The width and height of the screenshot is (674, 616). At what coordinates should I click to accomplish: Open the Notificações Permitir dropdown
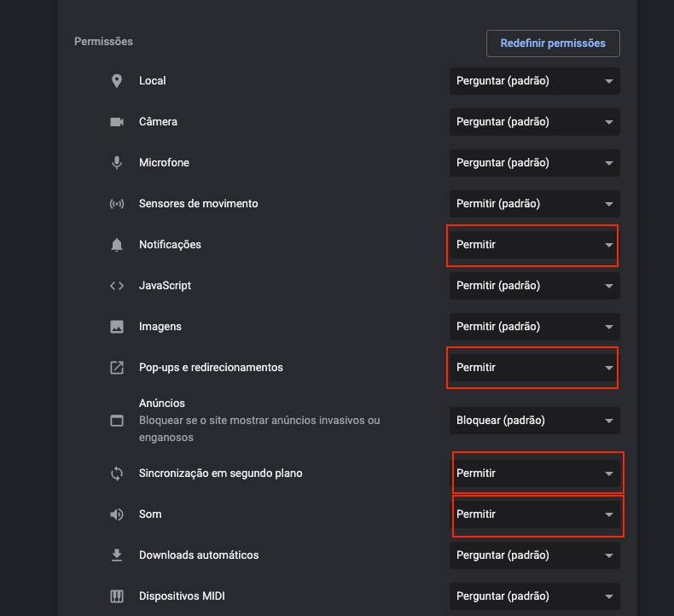coord(534,245)
